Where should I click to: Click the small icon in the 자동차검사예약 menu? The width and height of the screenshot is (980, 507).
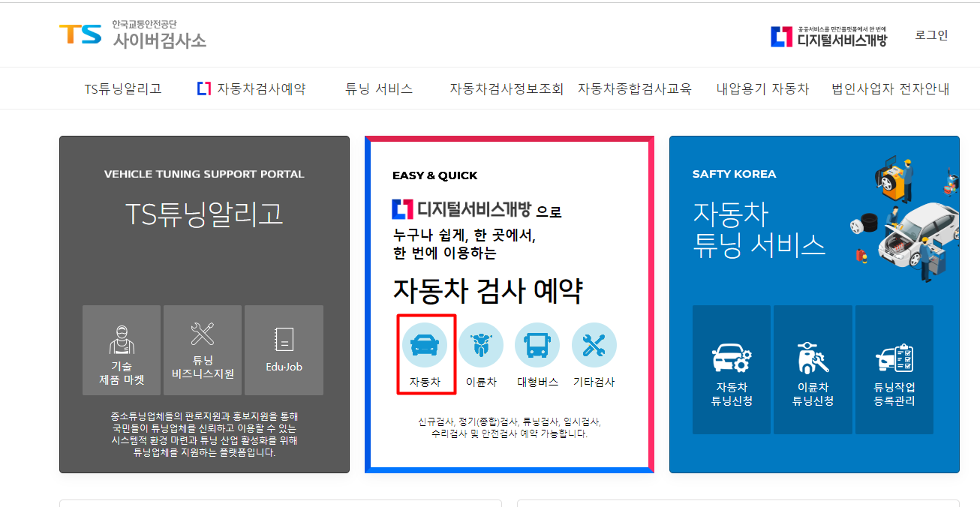(204, 88)
